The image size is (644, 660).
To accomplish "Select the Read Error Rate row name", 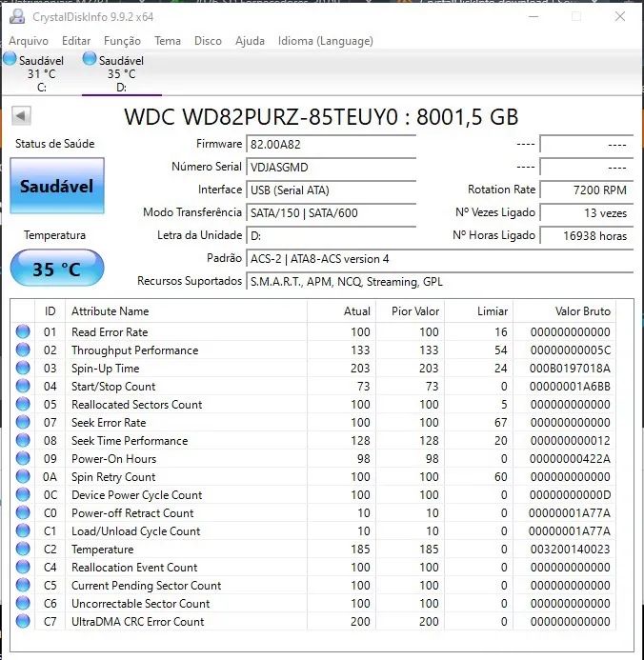I will (110, 332).
